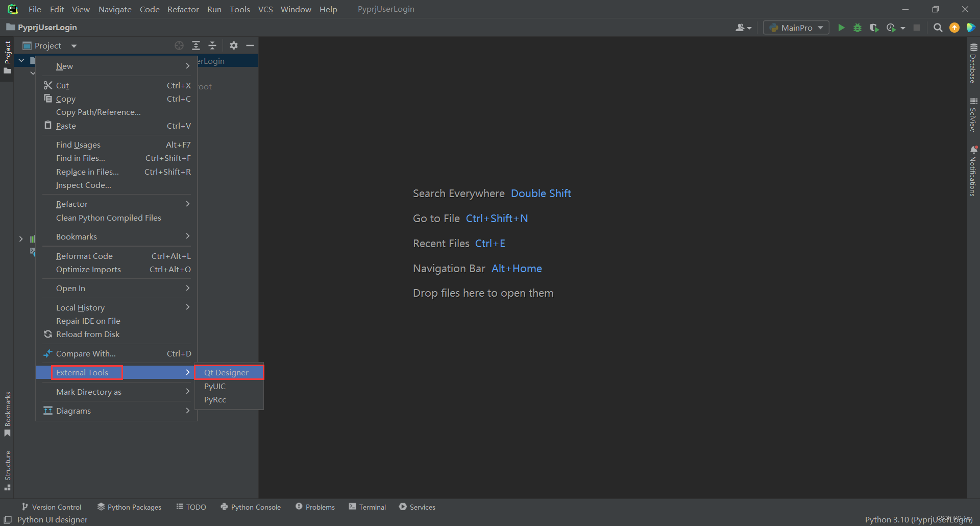Viewport: 980px width, 526px height.
Task: Hide the Project panel with minus icon
Action: tap(250, 45)
